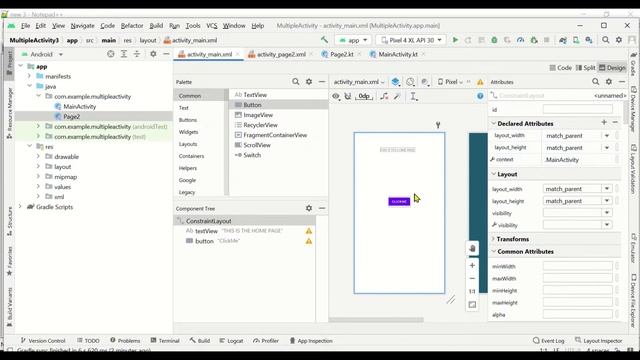Open the Declared Attributes layout_width dropdown arrow
This screenshot has height=360, width=640.
607,136
